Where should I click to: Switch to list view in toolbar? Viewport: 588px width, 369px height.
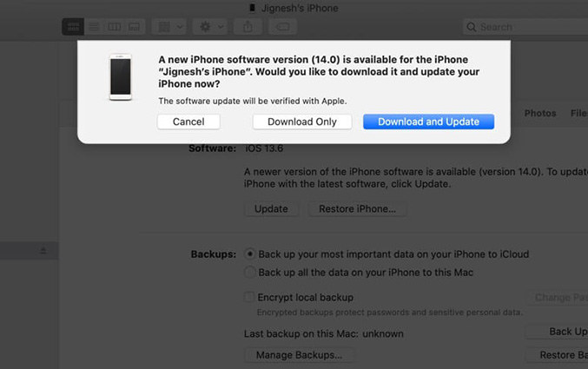tap(94, 27)
